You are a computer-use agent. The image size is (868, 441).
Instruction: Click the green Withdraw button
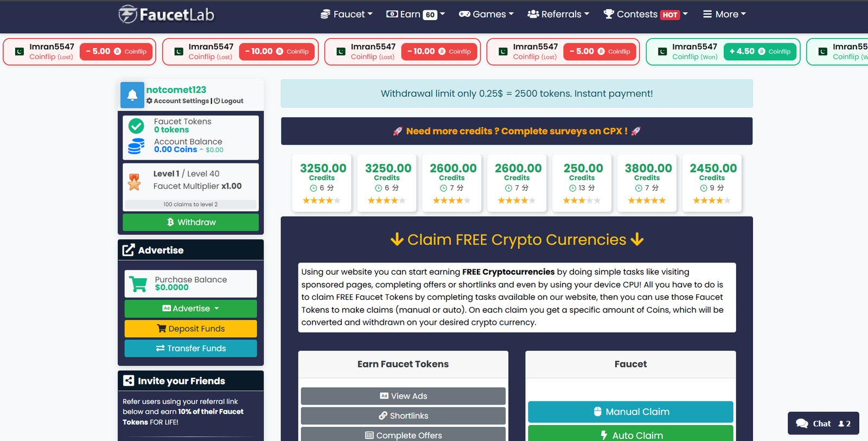click(x=190, y=222)
